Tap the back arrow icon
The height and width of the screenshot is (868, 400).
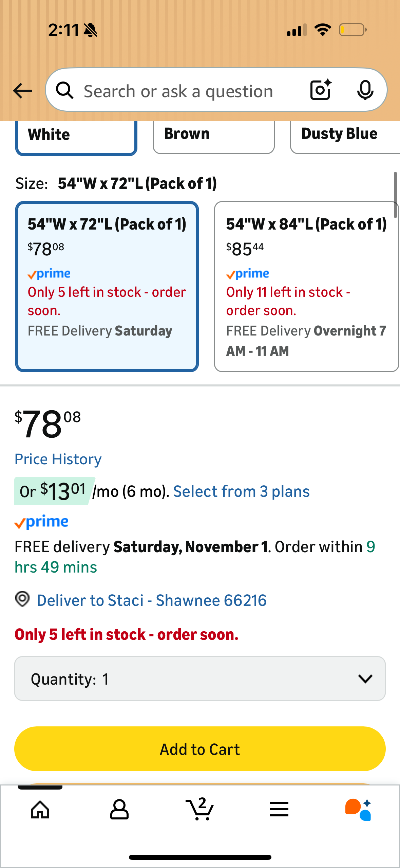(x=22, y=91)
